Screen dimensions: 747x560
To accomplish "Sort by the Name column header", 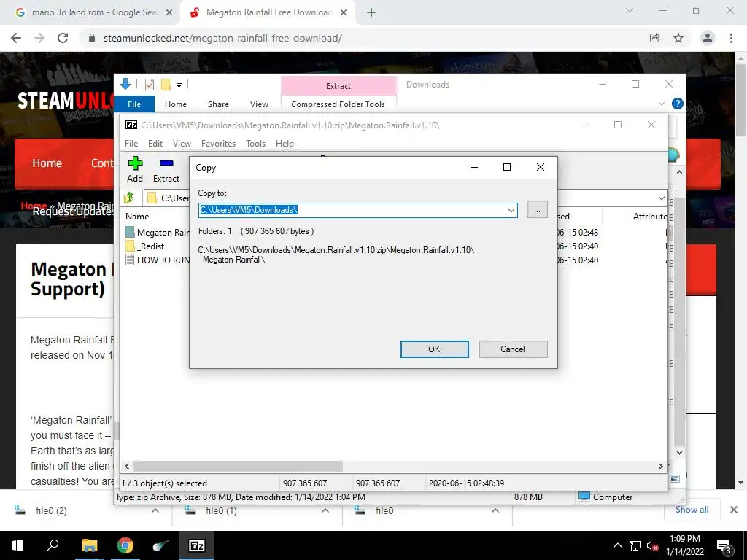I will [137, 216].
